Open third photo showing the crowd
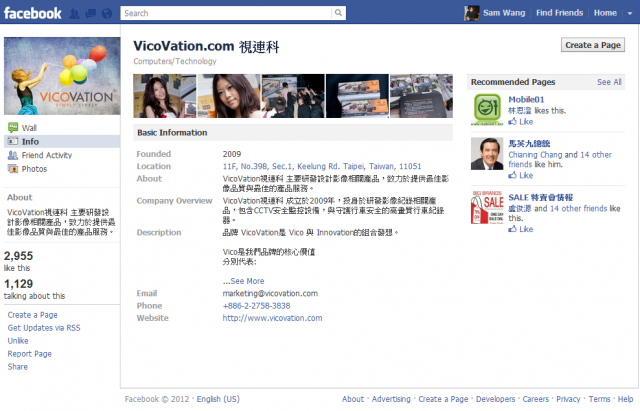The width and height of the screenshot is (640, 411). pyautogui.click(x=293, y=96)
